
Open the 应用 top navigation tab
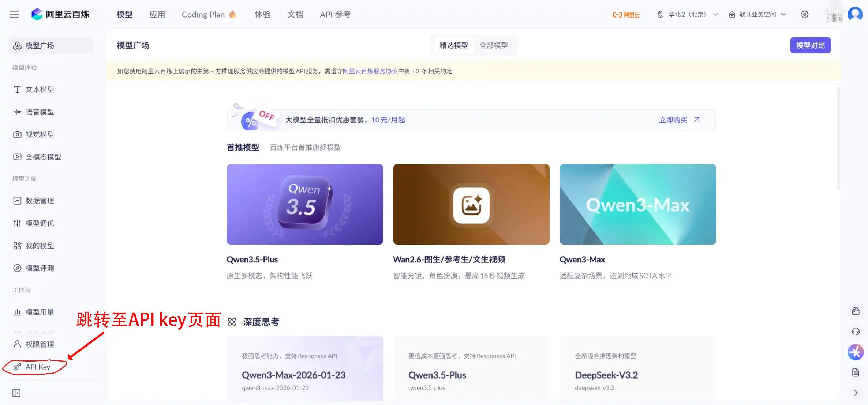pyautogui.click(x=157, y=14)
